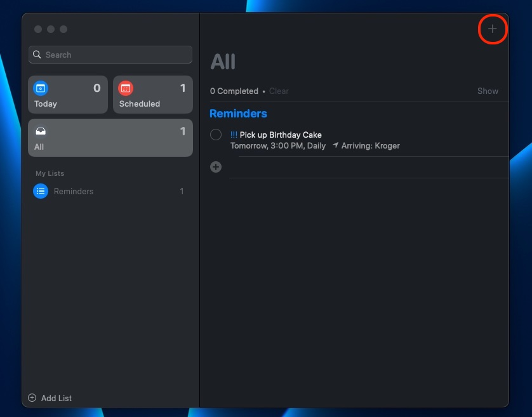The height and width of the screenshot is (417, 532).
Task: Mark Pick up Birthday Cake as complete
Action: 216,135
